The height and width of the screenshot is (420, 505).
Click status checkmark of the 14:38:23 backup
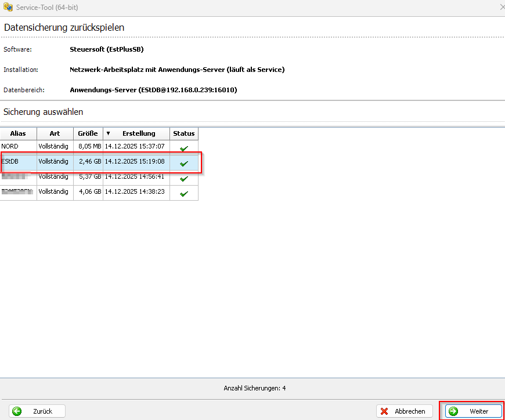coord(184,194)
